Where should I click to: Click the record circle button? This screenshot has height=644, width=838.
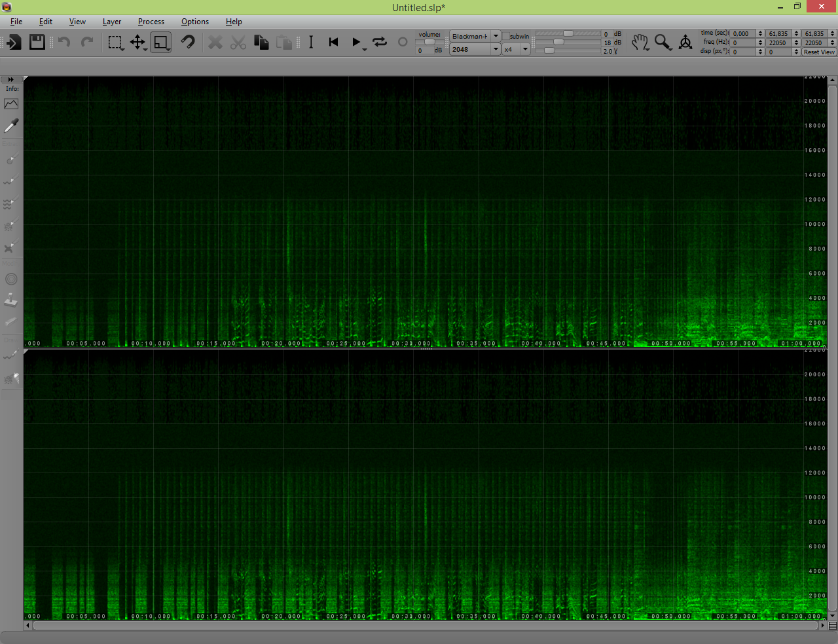(403, 43)
